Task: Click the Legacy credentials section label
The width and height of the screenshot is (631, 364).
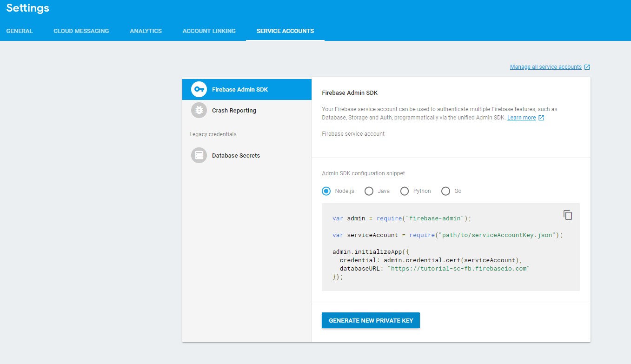Action: coord(213,134)
